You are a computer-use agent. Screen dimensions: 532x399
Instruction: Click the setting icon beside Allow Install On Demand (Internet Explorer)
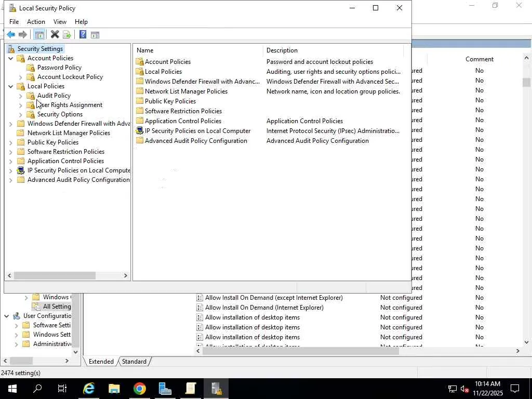coord(200,308)
